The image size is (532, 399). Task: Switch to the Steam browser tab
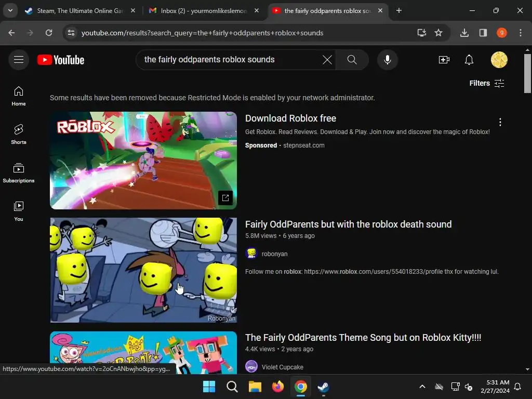tap(79, 11)
